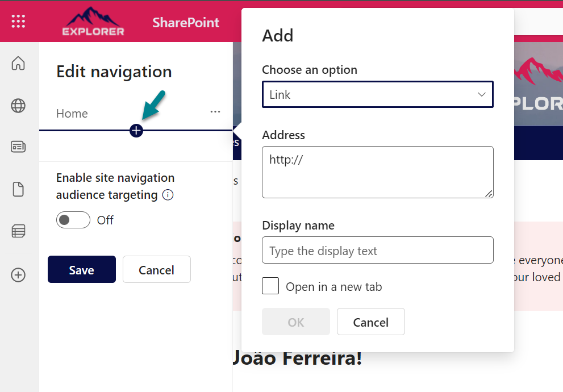
Task: Click the document library icon in the sidebar
Action: point(18,231)
